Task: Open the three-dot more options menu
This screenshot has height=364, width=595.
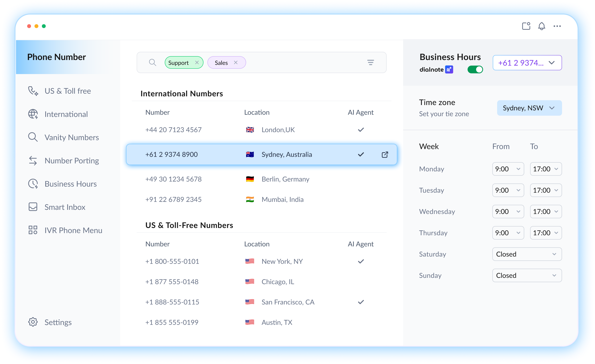Action: coord(557,26)
